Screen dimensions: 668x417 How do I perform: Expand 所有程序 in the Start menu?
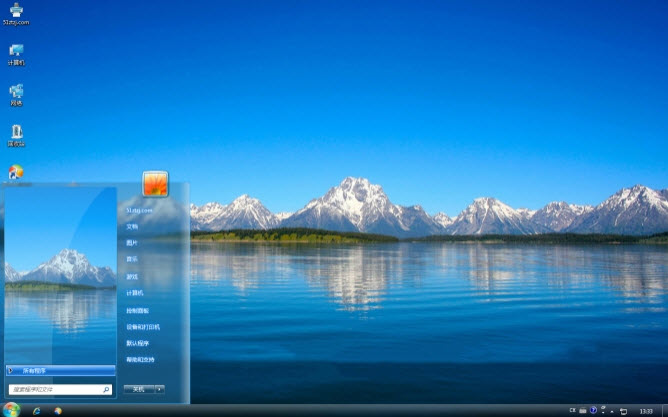[61, 371]
